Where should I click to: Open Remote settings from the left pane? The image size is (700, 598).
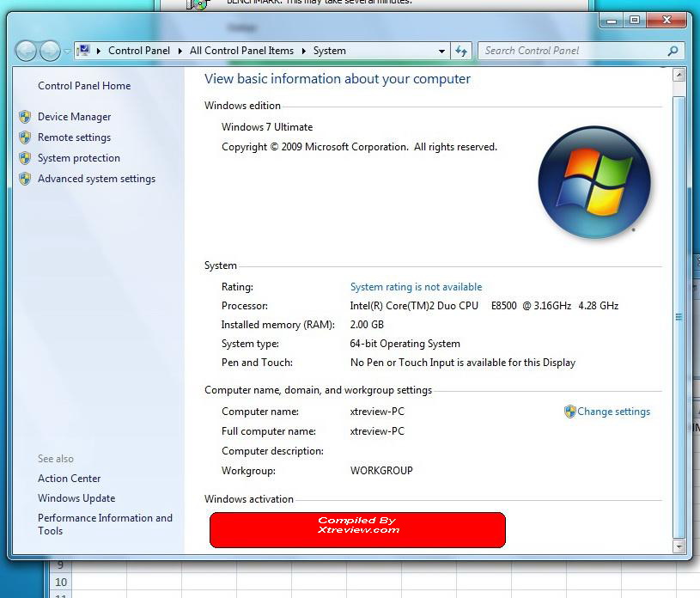coord(74,137)
